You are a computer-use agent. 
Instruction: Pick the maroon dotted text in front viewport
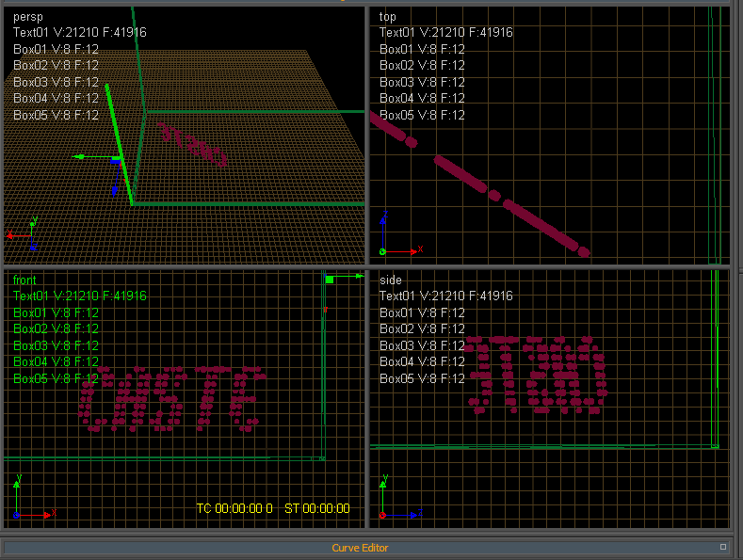[172, 398]
